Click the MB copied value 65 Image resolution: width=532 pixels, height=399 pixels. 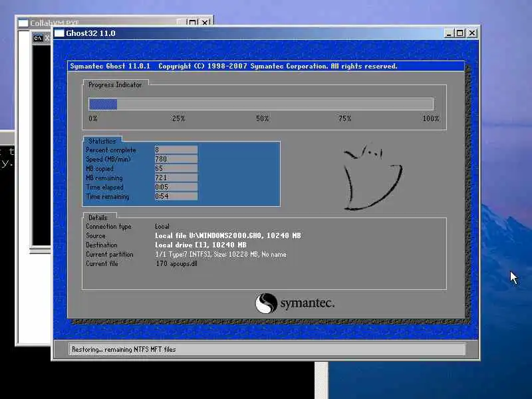click(176, 168)
